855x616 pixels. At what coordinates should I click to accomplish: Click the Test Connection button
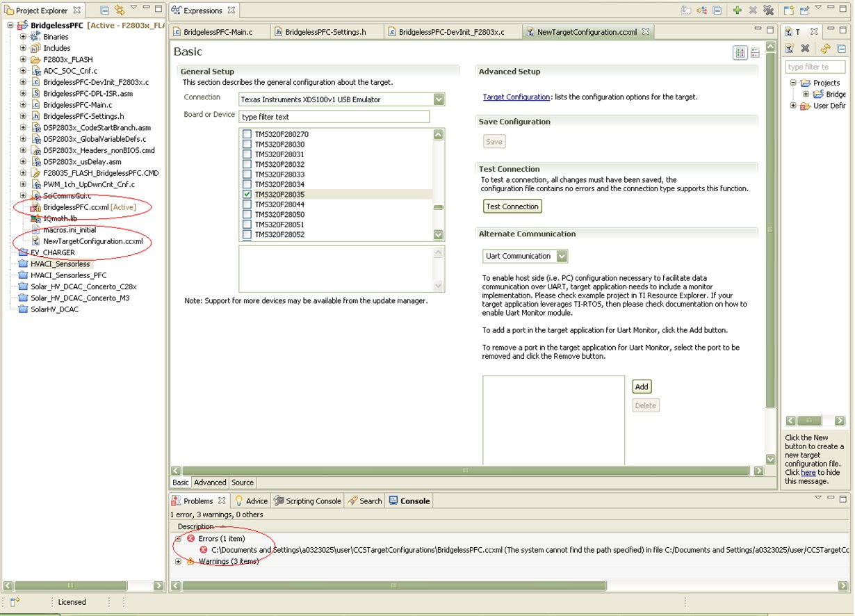pos(512,206)
